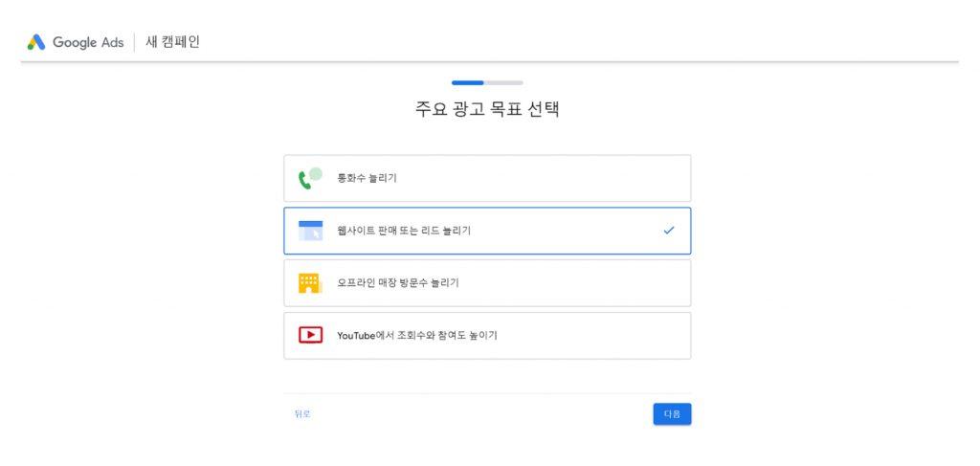Click the red YouTube play icon
The image size is (980, 466).
click(x=311, y=336)
